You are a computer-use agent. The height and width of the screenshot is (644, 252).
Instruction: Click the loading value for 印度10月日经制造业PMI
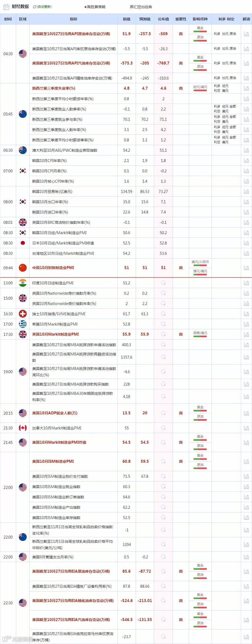pyautogui.click(x=163, y=283)
